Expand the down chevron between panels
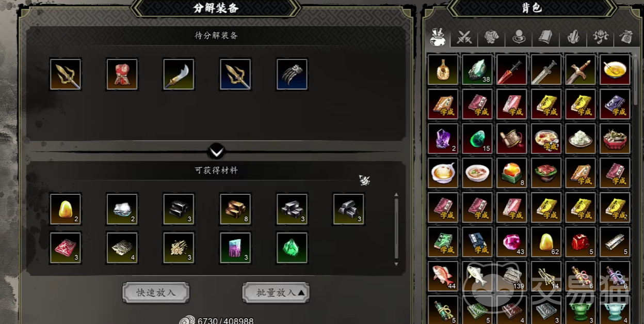Screen dimensions: 644x324 (x=217, y=151)
